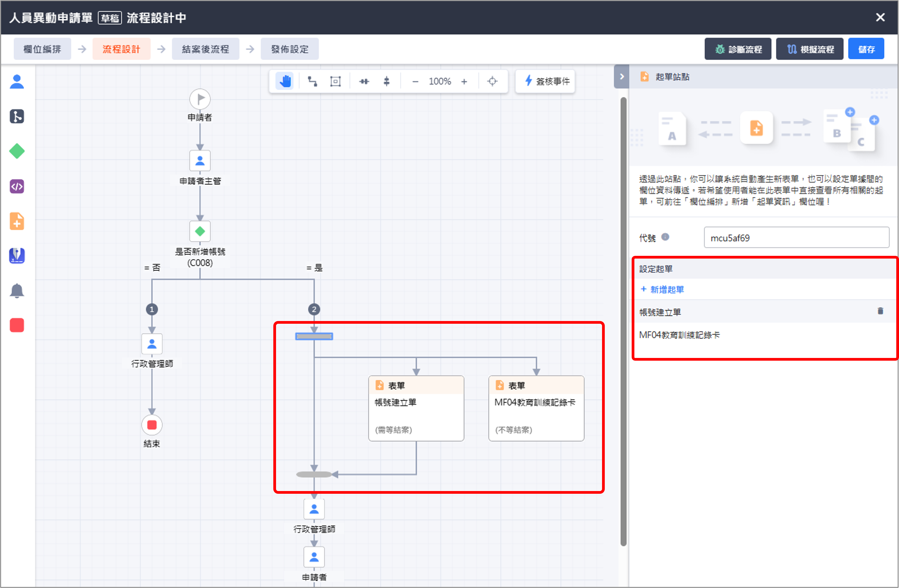
Task: Delete 帳號建立單 with the trash icon
Action: coord(881,311)
